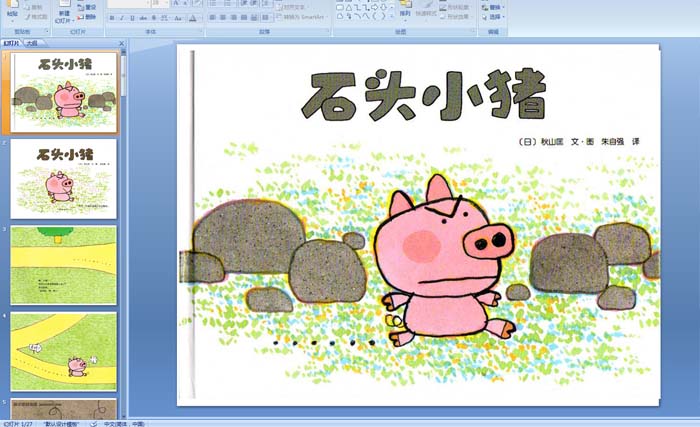Open the Paragraph group dialog launcher
This screenshot has width=700, height=427.
(328, 32)
